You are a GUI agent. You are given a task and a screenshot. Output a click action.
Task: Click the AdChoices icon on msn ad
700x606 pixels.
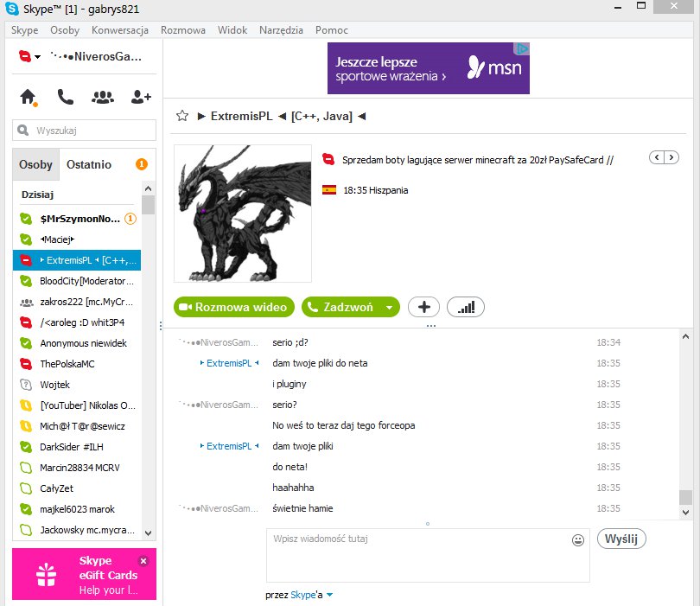pos(521,48)
